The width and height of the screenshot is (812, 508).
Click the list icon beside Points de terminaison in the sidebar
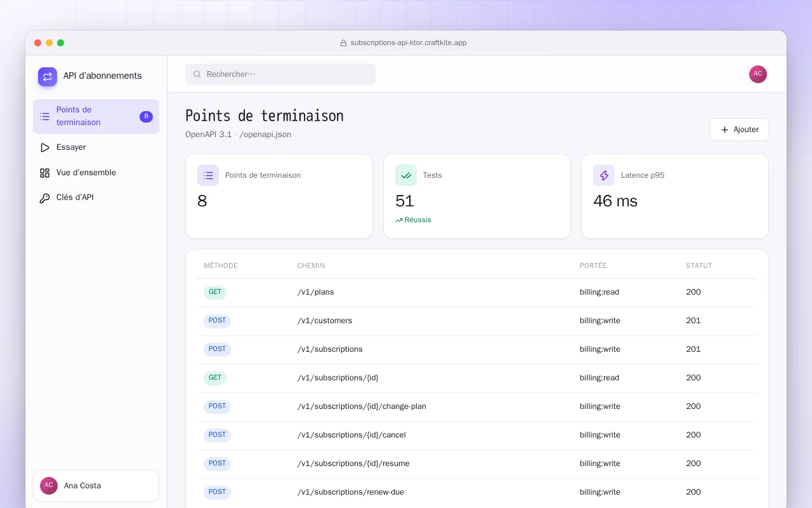[x=44, y=116]
